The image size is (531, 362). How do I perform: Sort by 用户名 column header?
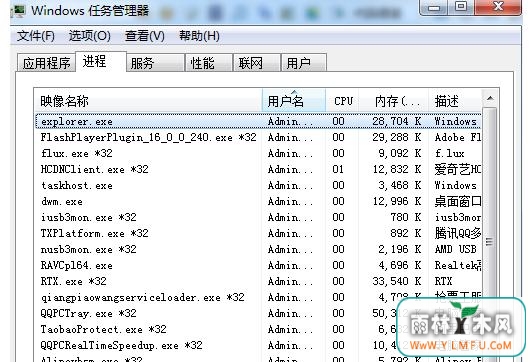294,101
